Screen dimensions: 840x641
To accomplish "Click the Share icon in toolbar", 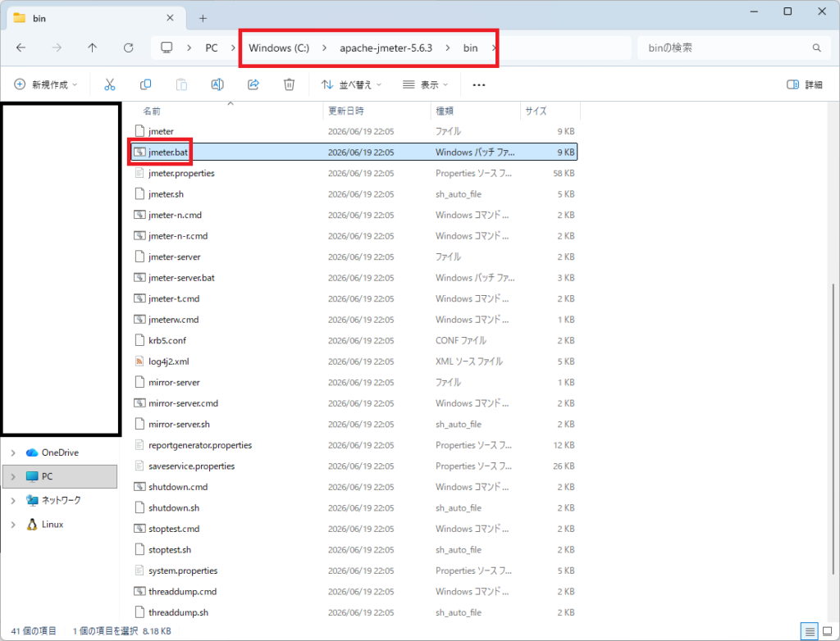I will tap(253, 84).
